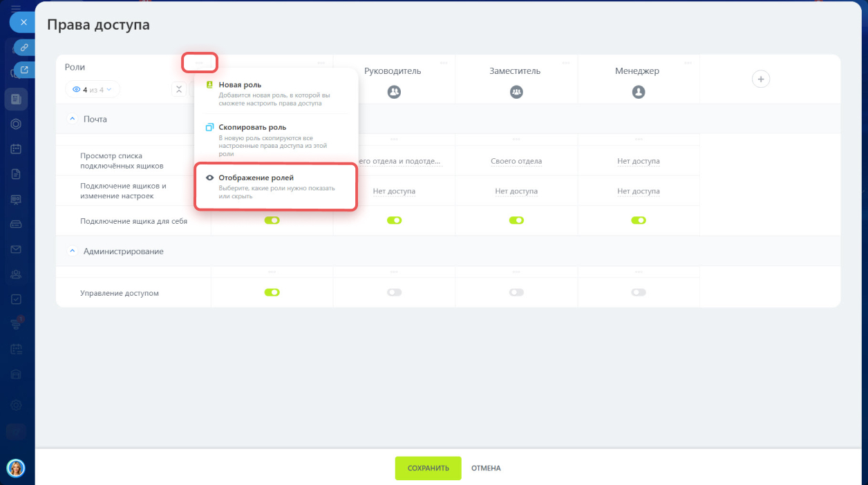Click 'Просмотр списка подключённых ящиков' row label
Viewport: 868px width, 485px height.
click(x=122, y=161)
